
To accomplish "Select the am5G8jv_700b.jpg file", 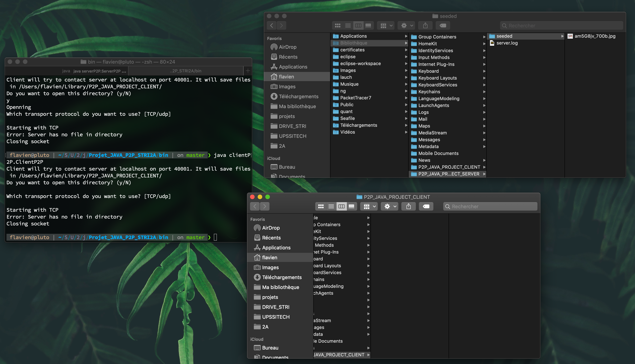I will click(594, 36).
